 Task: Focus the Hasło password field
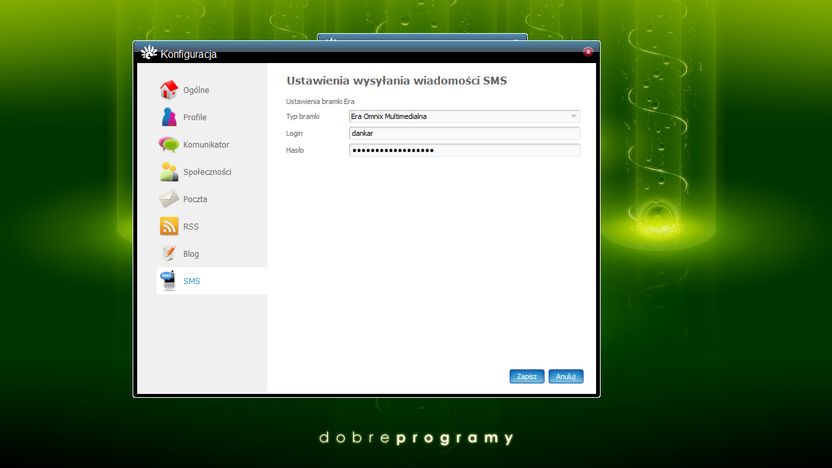coord(464,150)
